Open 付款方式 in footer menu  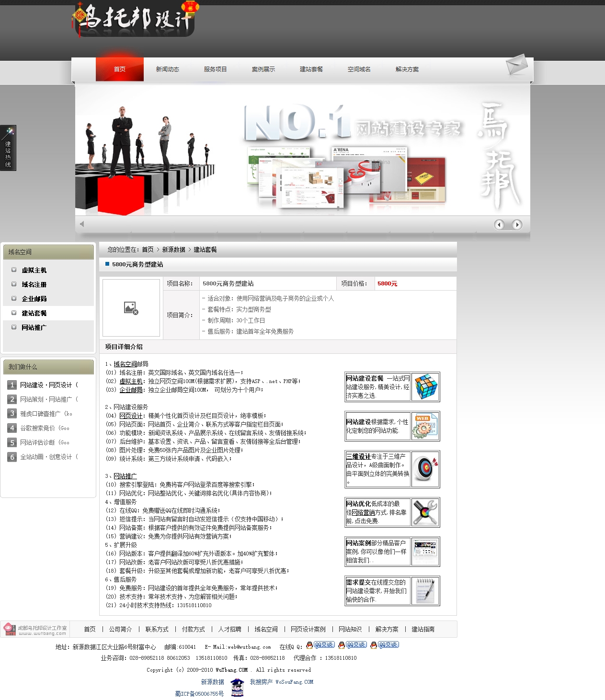[x=194, y=629]
